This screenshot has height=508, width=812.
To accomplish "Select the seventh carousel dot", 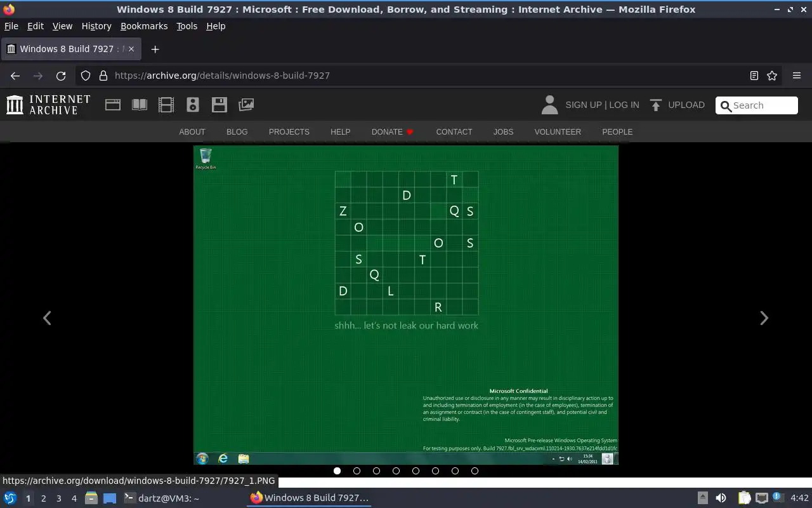I will point(455,471).
